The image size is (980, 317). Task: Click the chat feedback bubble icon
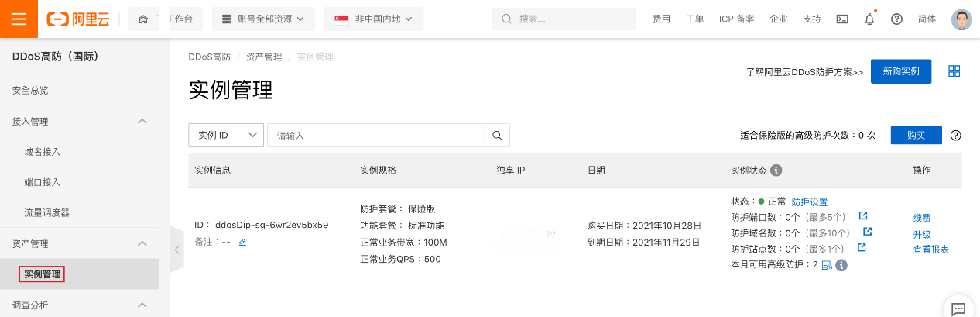(958, 308)
